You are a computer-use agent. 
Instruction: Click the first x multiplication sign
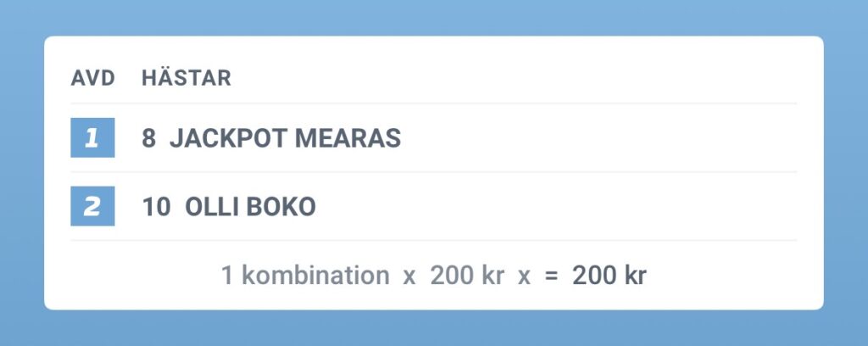[x=409, y=276]
